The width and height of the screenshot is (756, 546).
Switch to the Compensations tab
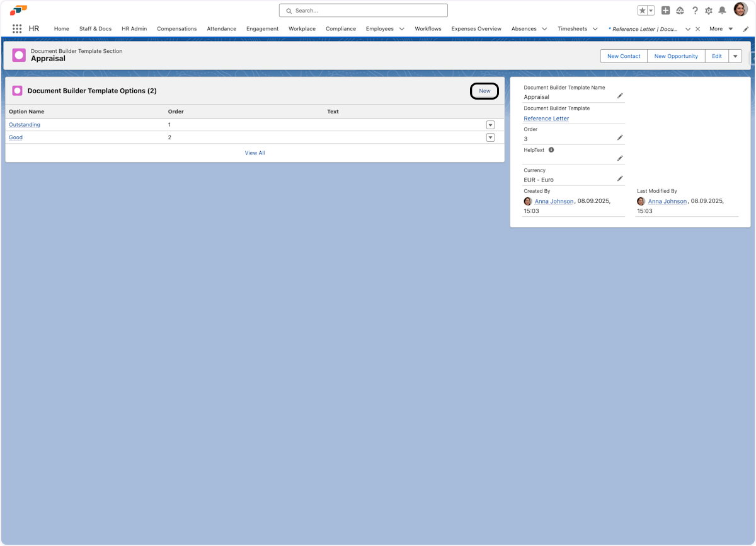tap(176, 29)
